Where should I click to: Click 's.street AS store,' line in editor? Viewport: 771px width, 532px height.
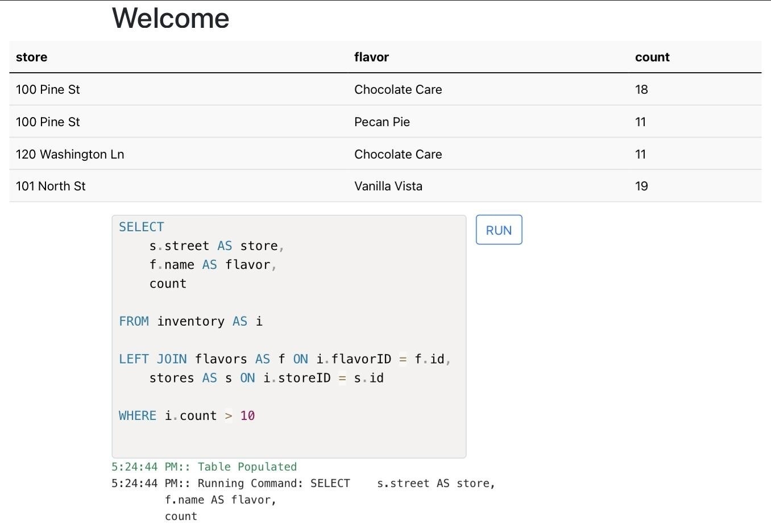click(x=217, y=246)
